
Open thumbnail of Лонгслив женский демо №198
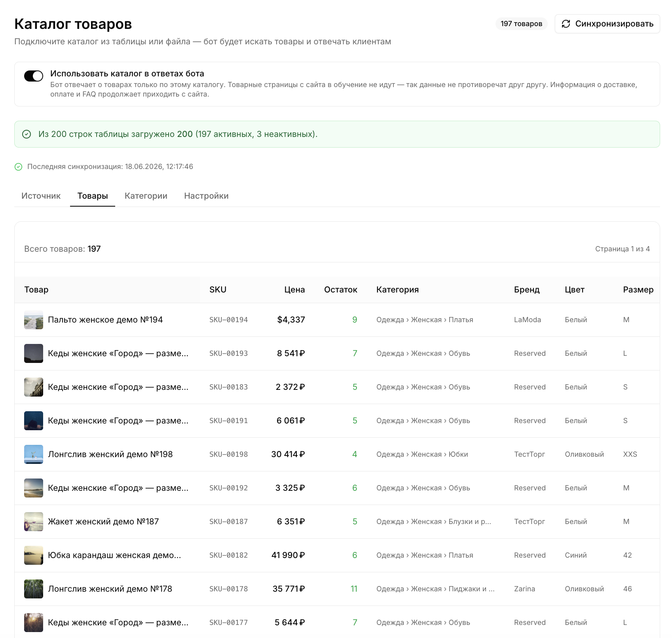click(34, 454)
